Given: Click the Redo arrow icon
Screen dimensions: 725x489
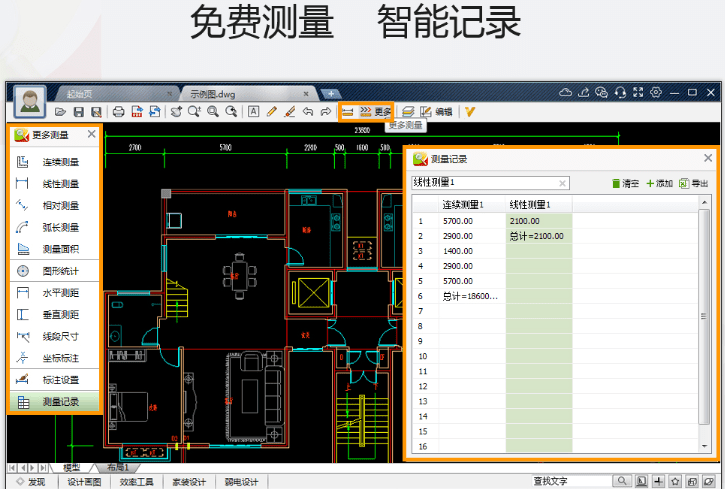Looking at the screenshot, I should [326, 112].
